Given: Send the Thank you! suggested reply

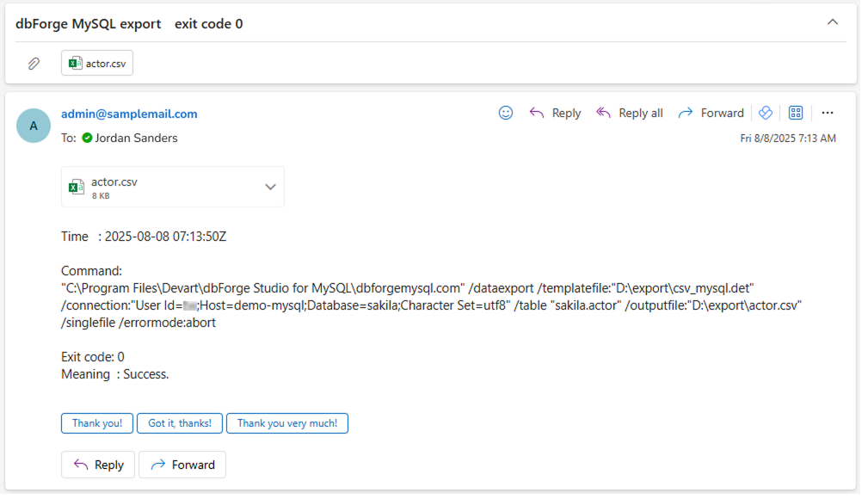Looking at the screenshot, I should [96, 422].
